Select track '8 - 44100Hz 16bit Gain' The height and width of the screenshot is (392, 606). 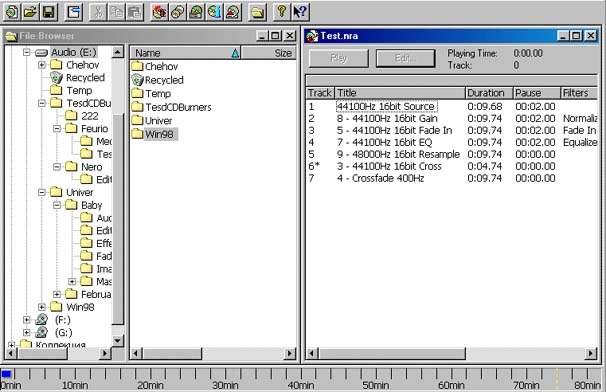pyautogui.click(x=387, y=118)
